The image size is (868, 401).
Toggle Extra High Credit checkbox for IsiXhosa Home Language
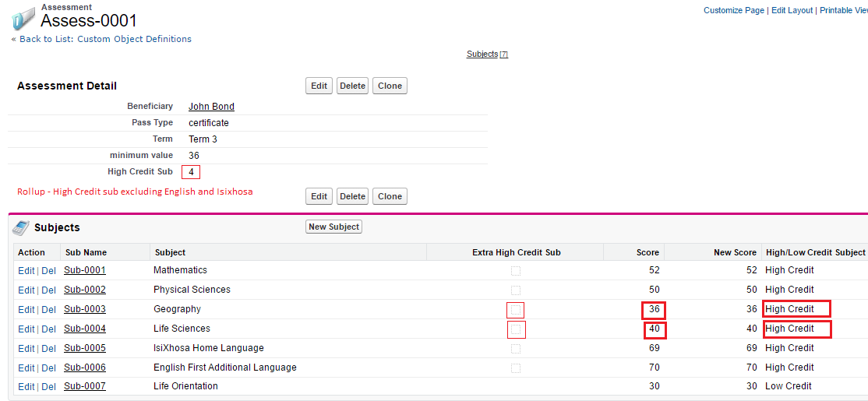(515, 349)
